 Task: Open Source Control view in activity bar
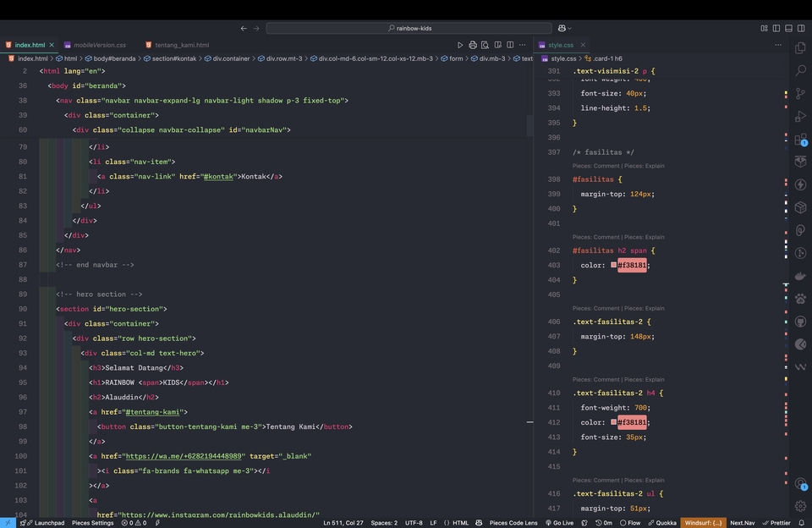click(x=801, y=93)
